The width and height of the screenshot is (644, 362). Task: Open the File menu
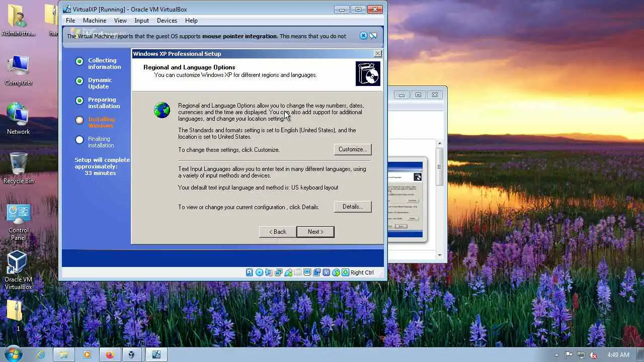pyautogui.click(x=70, y=21)
